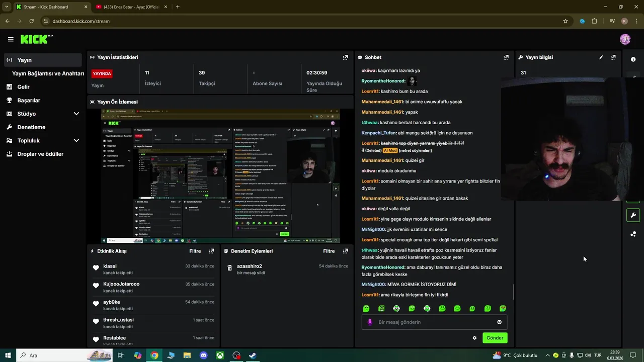
Task: Open Filtre in Etkinlik Akışı panel
Action: [195, 251]
